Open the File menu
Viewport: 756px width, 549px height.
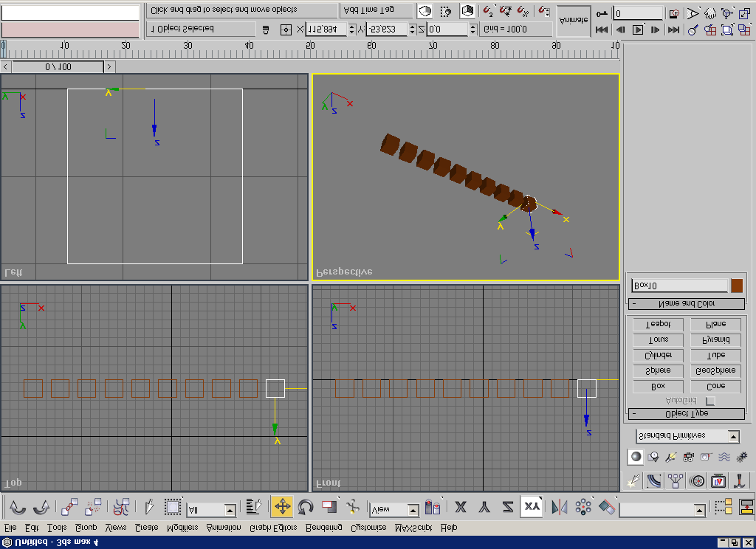point(10,528)
